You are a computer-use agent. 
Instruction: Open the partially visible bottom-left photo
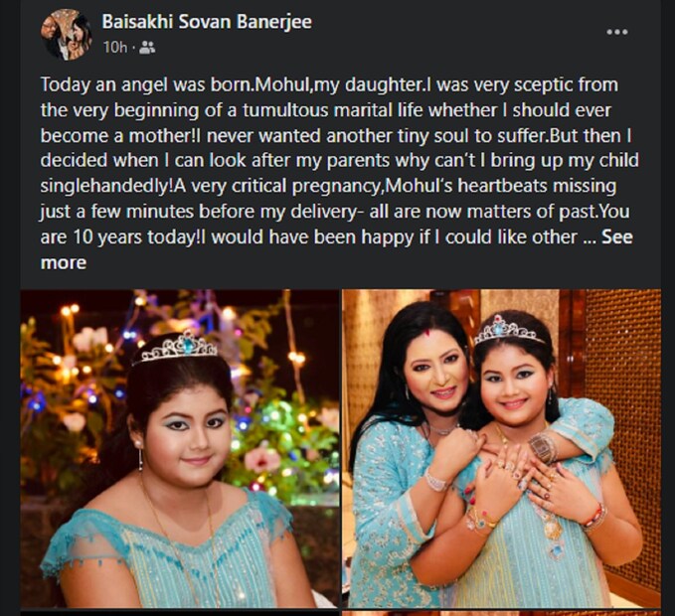click(x=180, y=613)
